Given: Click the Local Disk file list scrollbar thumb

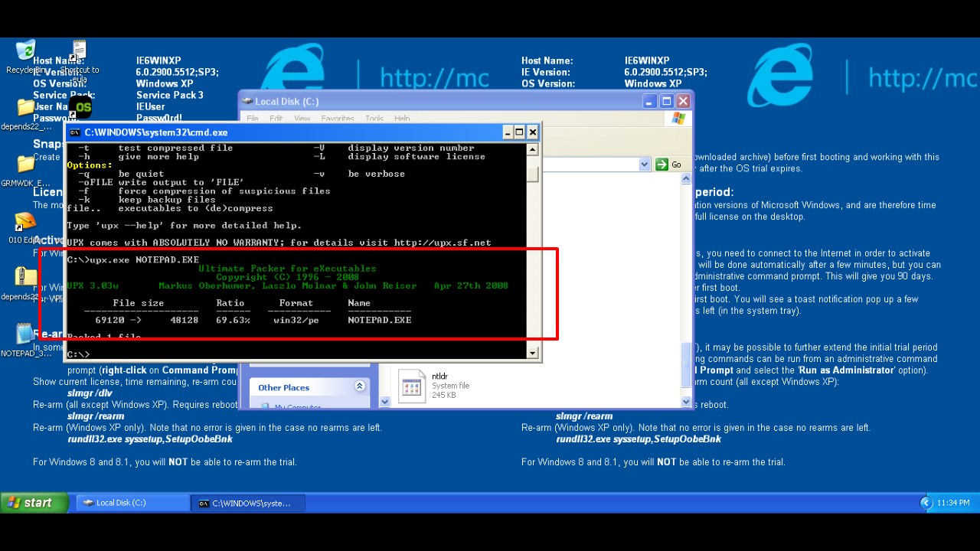Looking at the screenshot, I should 686,366.
